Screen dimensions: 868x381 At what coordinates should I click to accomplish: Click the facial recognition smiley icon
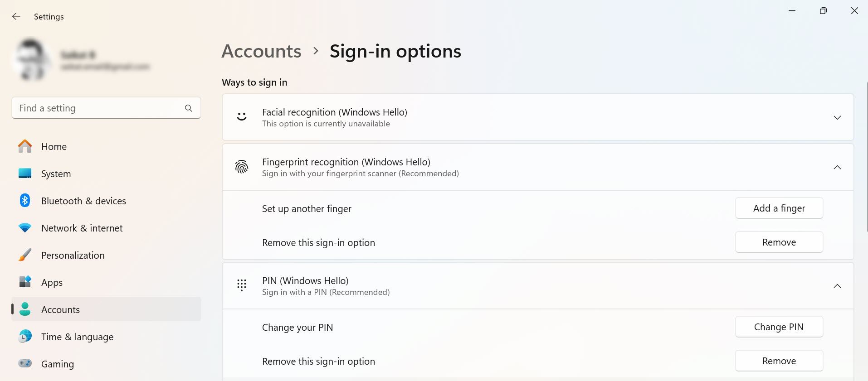[241, 117]
